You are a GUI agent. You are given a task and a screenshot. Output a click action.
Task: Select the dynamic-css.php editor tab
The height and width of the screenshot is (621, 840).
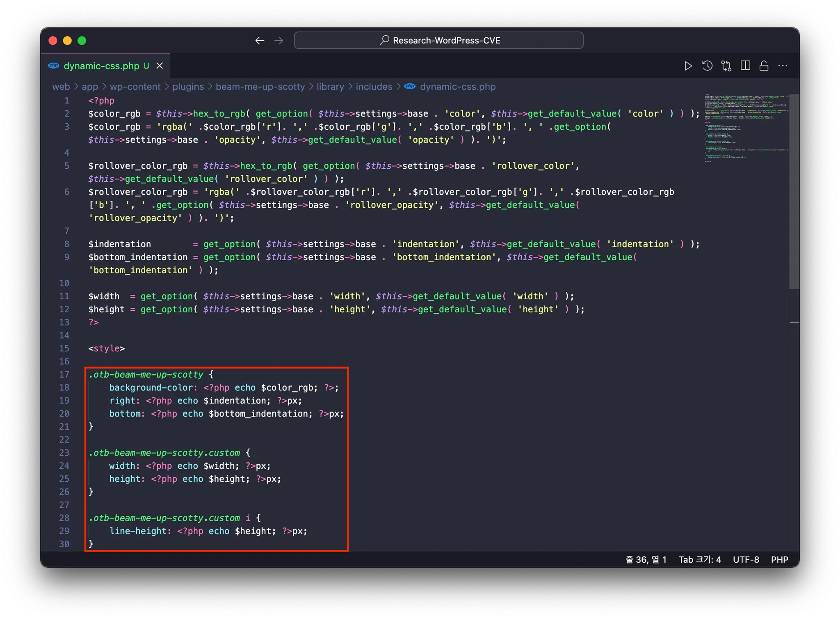click(101, 66)
